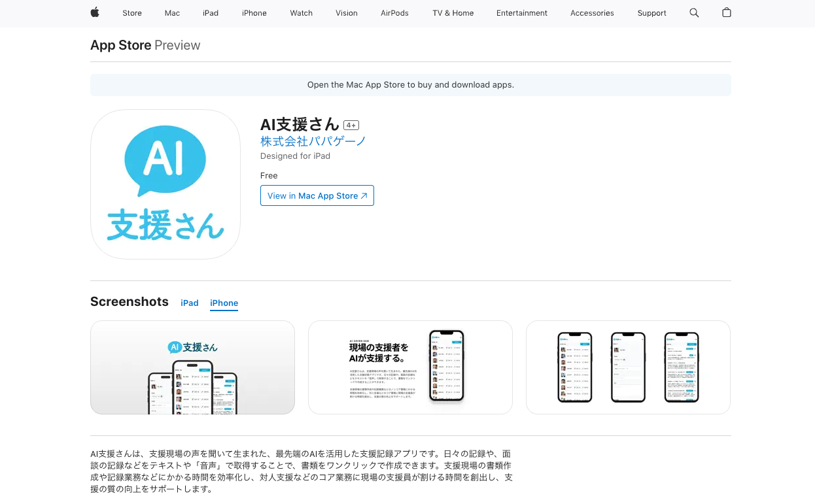815x504 pixels.
Task: Open the first AI支援さん screenshot thumbnail
Action: (192, 367)
